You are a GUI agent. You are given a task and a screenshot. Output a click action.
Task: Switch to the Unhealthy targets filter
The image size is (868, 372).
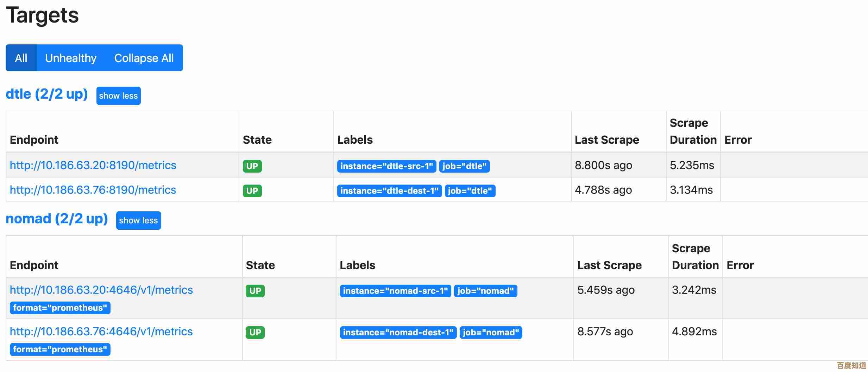71,58
